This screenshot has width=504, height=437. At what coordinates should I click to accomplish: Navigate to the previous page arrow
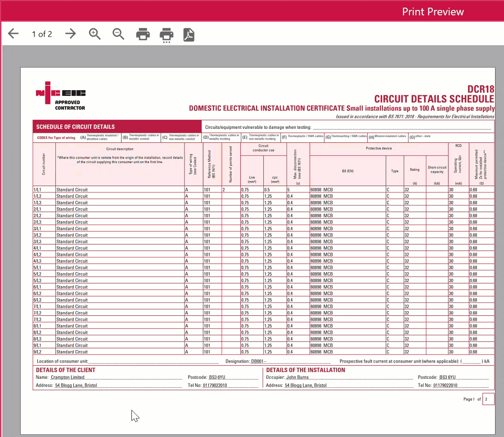tap(13, 33)
